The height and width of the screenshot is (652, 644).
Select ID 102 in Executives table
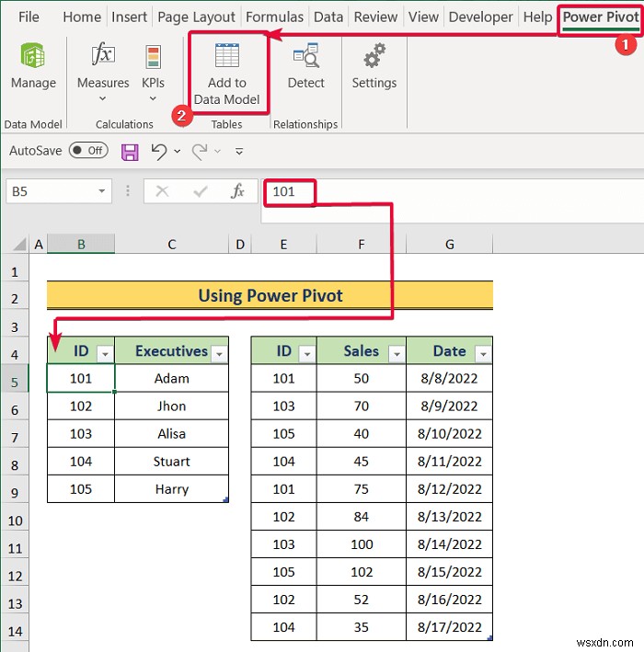pyautogui.click(x=81, y=406)
